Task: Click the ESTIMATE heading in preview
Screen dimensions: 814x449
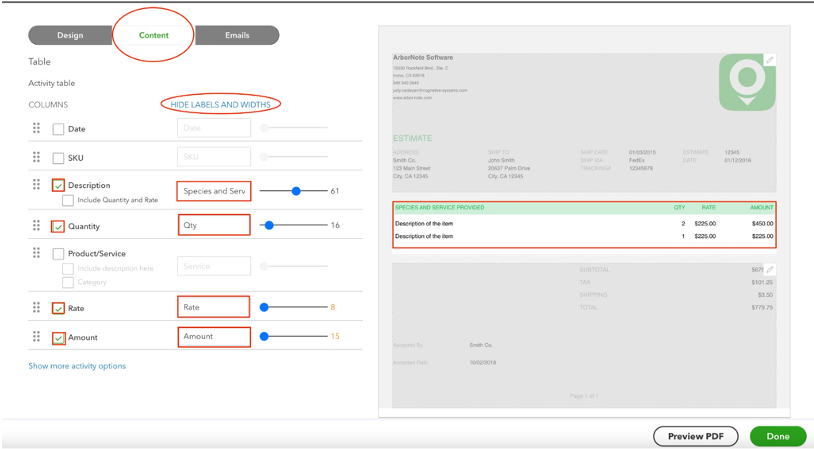Action: point(412,139)
